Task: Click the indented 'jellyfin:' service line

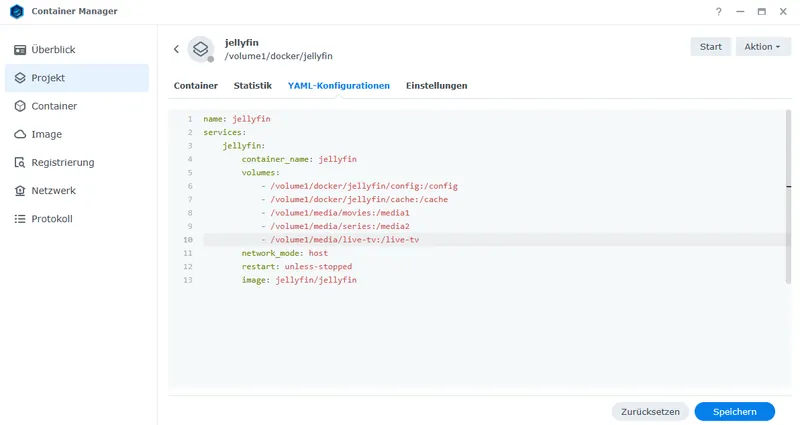Action: [x=244, y=146]
